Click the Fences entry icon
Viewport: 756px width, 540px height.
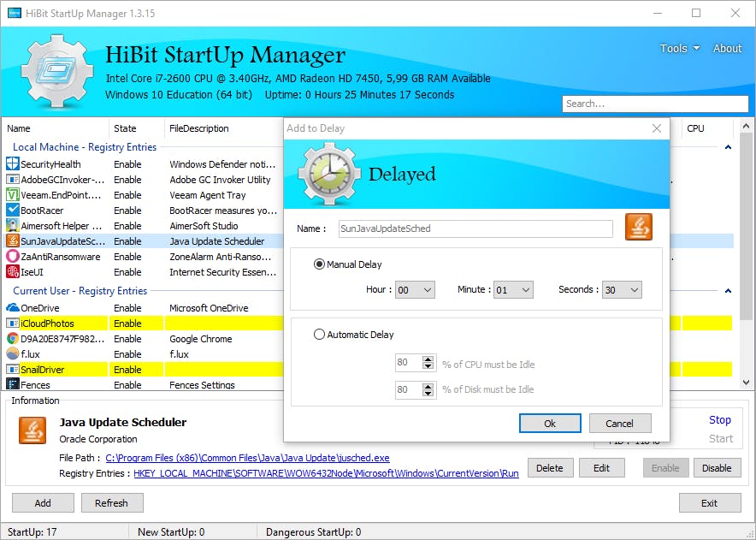pos(13,384)
